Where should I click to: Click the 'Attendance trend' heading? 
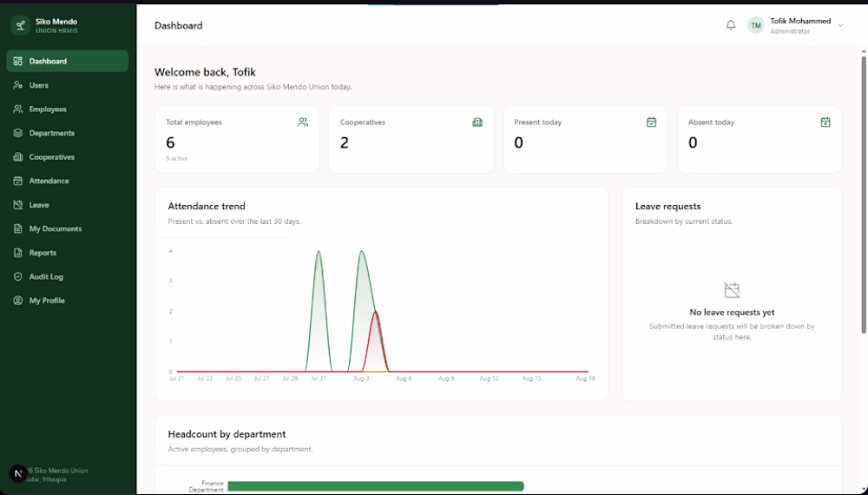click(207, 206)
